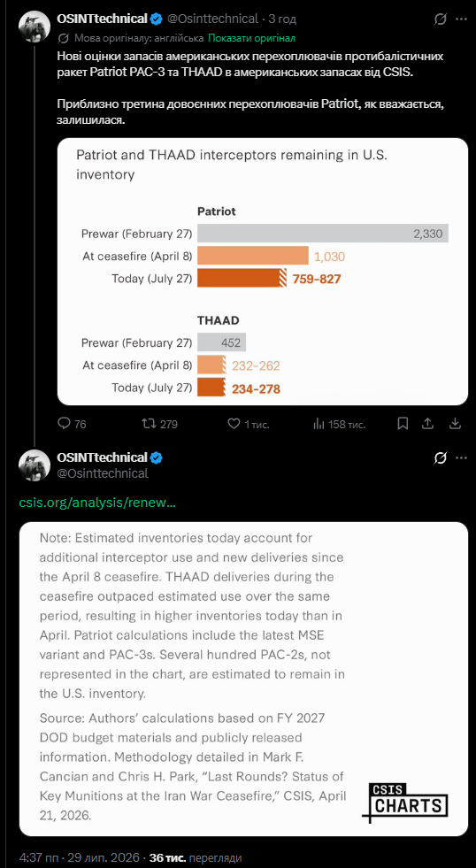Open the 3 год timestamp link
The width and height of the screenshot is (476, 868).
coord(282,19)
